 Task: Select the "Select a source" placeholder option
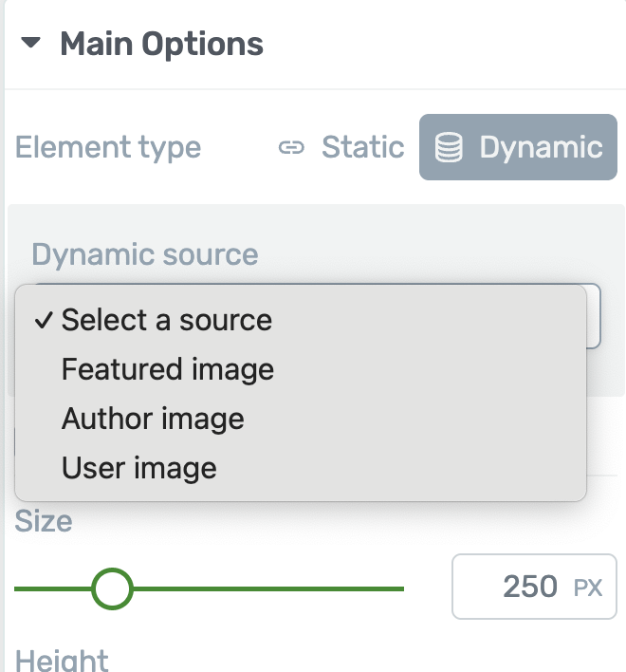(x=167, y=321)
